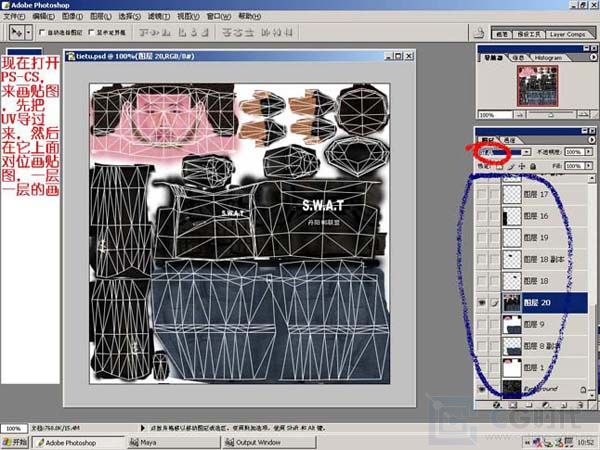Open the layer fill percentage arrow

(590, 166)
